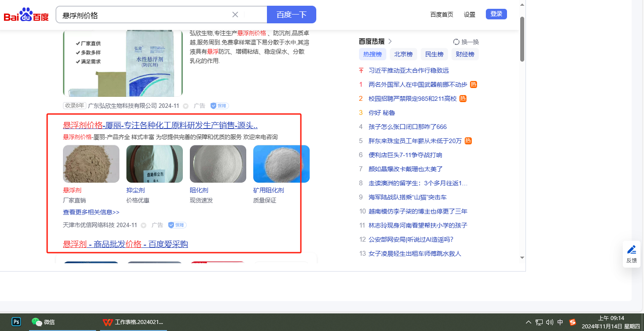This screenshot has width=644, height=331.
Task: Clear the search box with the X icon
Action: 235,15
